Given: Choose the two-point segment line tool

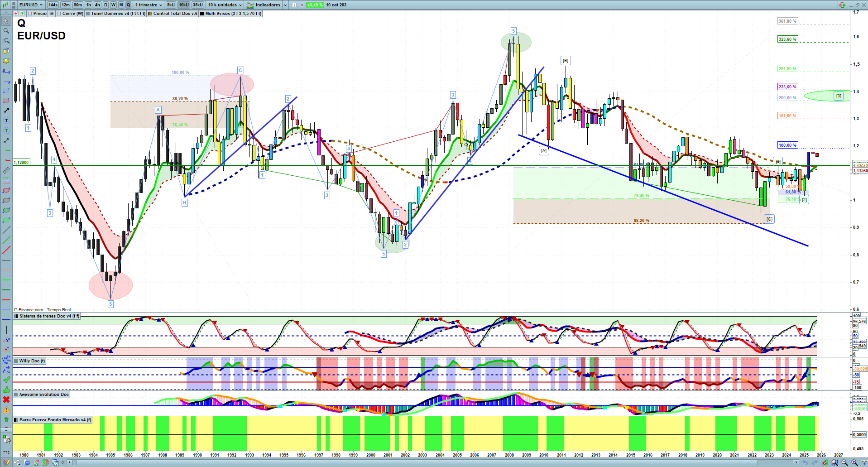Looking at the screenshot, I should click(x=6, y=140).
